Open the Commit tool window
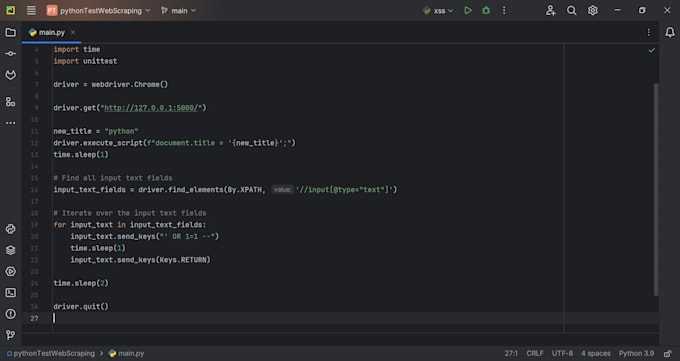This screenshot has height=361, width=680. click(x=10, y=53)
